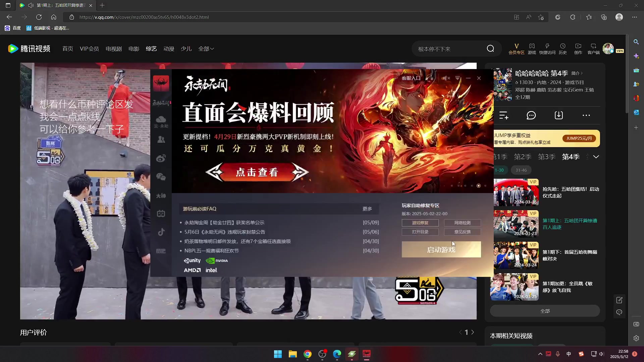The width and height of the screenshot is (644, 362).
Task: Open launcher dropdown triangle menu
Action: pos(458,78)
